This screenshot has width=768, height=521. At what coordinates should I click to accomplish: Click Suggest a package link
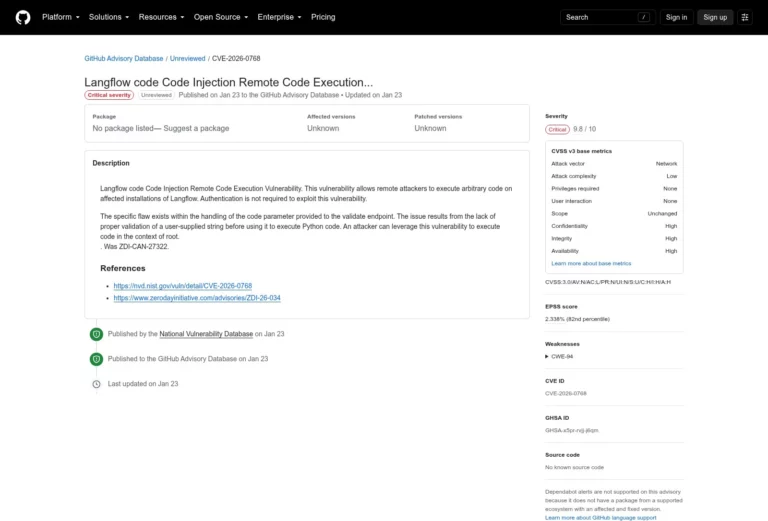coord(196,128)
